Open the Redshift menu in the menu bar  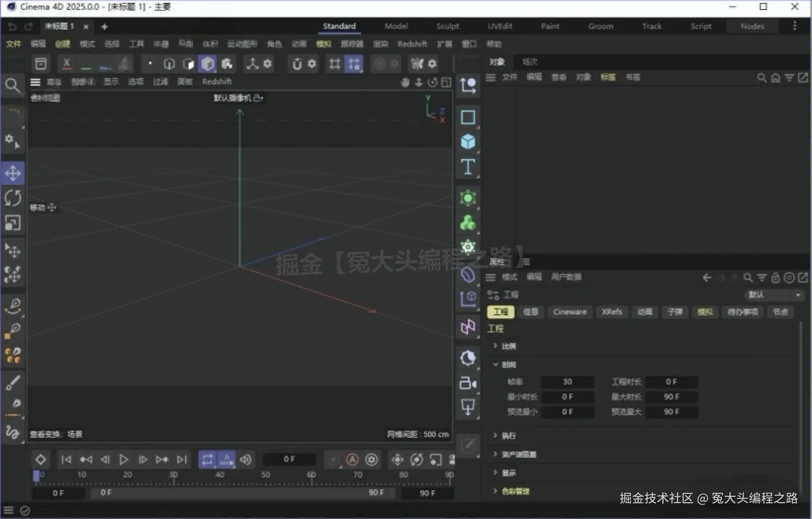pyautogui.click(x=412, y=44)
